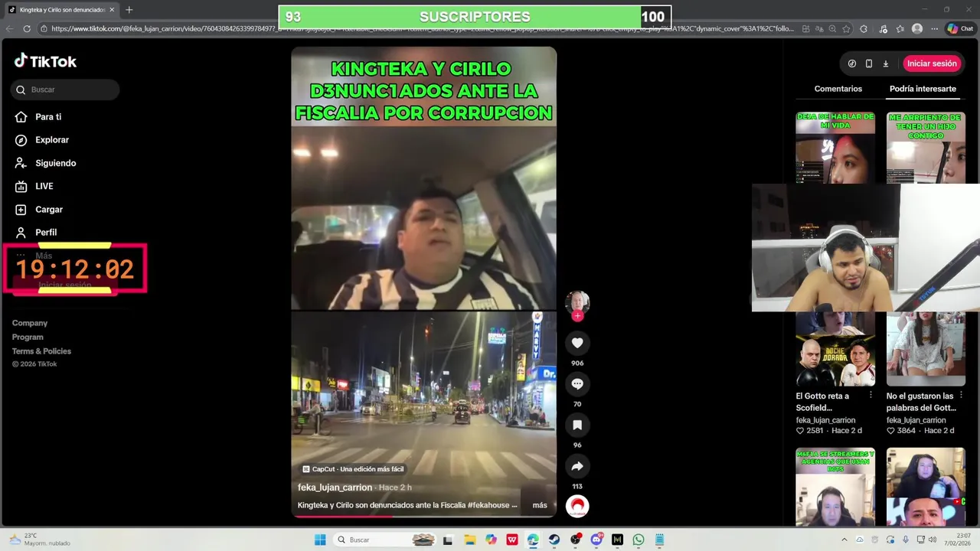Open the feka_lujan_carrion author under 'El Gotto reta a Scofield'

pos(825,420)
